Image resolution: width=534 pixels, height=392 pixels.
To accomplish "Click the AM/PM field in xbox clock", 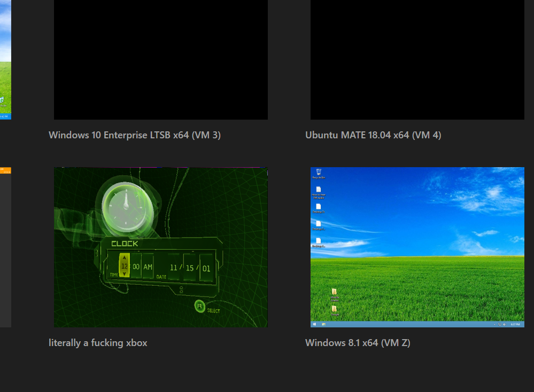I will point(148,266).
